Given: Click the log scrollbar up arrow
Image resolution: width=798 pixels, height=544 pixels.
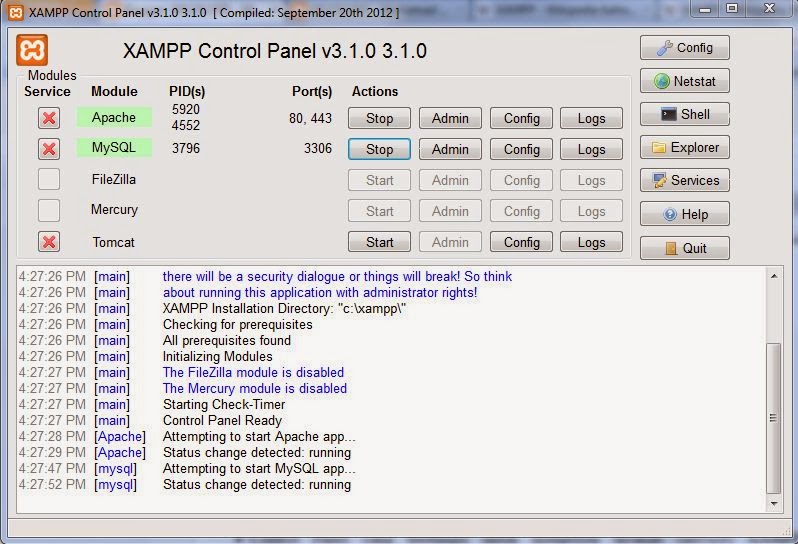Looking at the screenshot, I should click(x=774, y=276).
